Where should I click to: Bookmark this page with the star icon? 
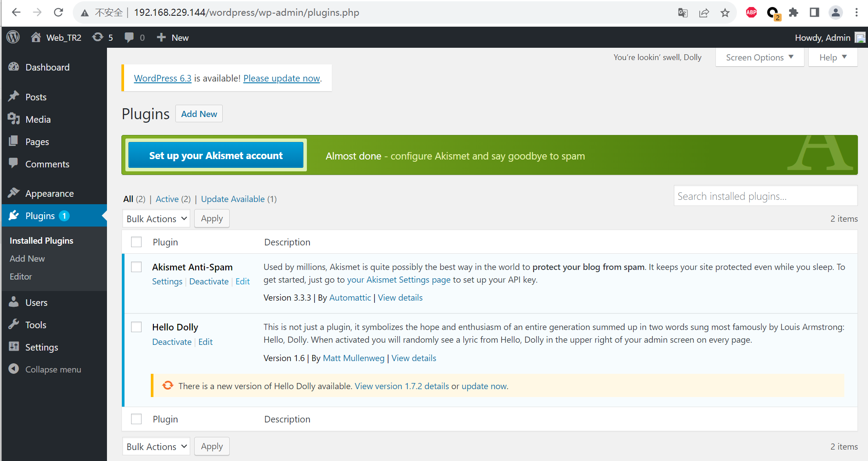[725, 13]
